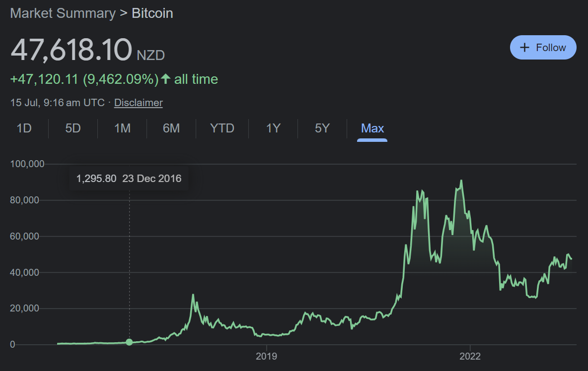Click the 0 y-axis label

click(x=13, y=344)
